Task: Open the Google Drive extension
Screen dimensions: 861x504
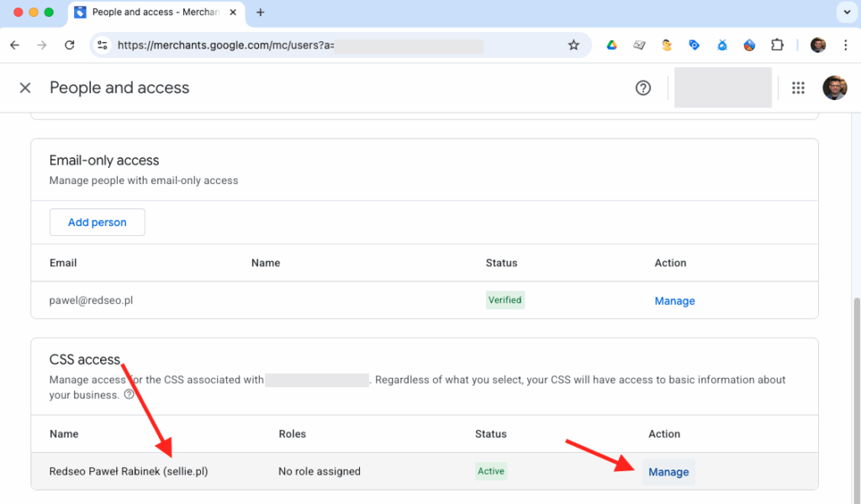Action: pyautogui.click(x=611, y=45)
